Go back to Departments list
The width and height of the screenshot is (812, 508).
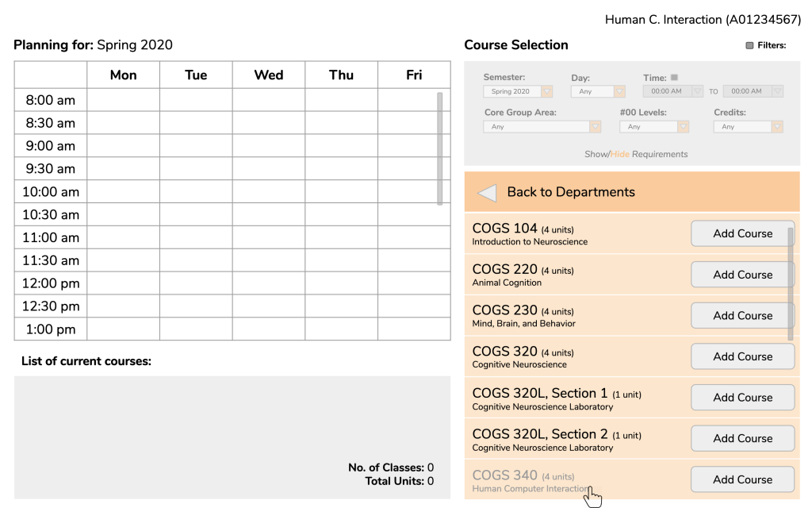[x=632, y=192]
